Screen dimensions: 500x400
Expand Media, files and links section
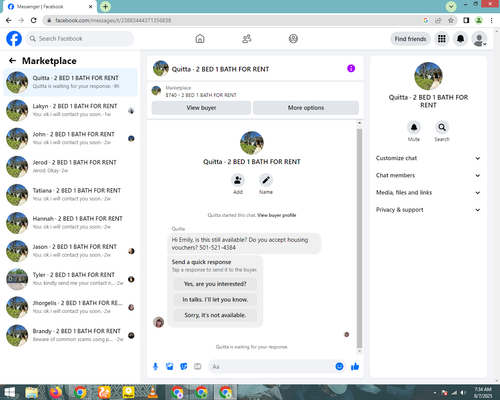tap(428, 192)
